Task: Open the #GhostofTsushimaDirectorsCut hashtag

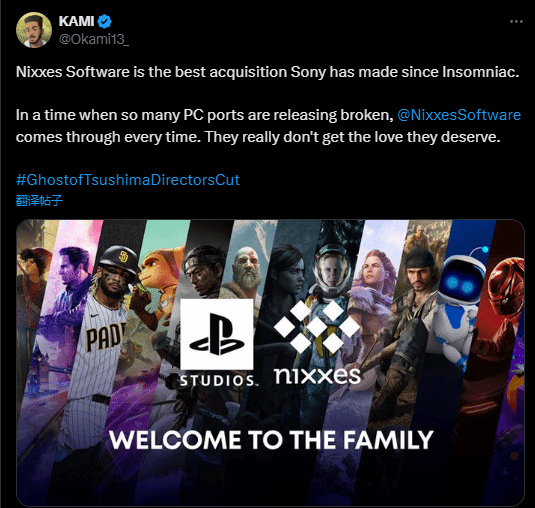Action: pyautogui.click(x=128, y=179)
